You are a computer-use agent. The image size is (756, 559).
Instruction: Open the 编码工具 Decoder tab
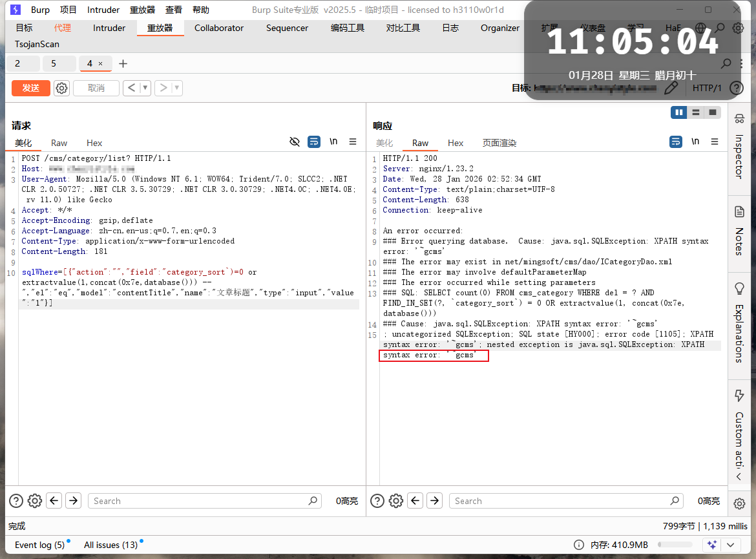click(347, 28)
